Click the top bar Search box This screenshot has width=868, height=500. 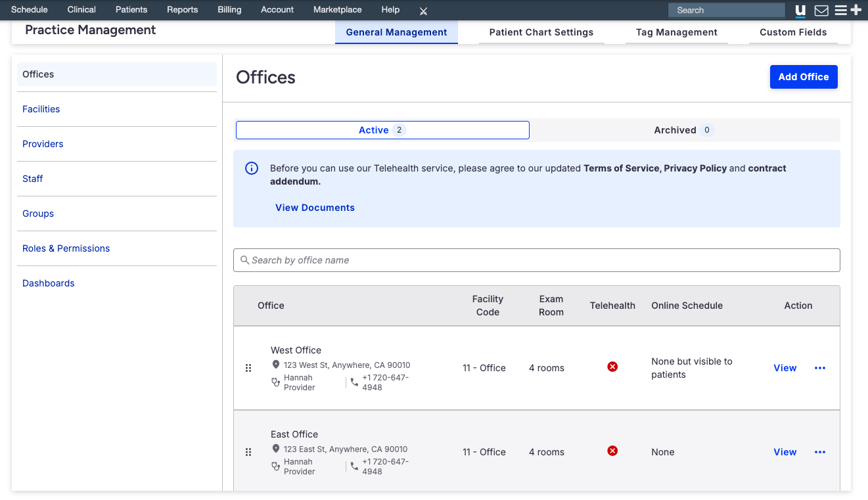(x=726, y=10)
